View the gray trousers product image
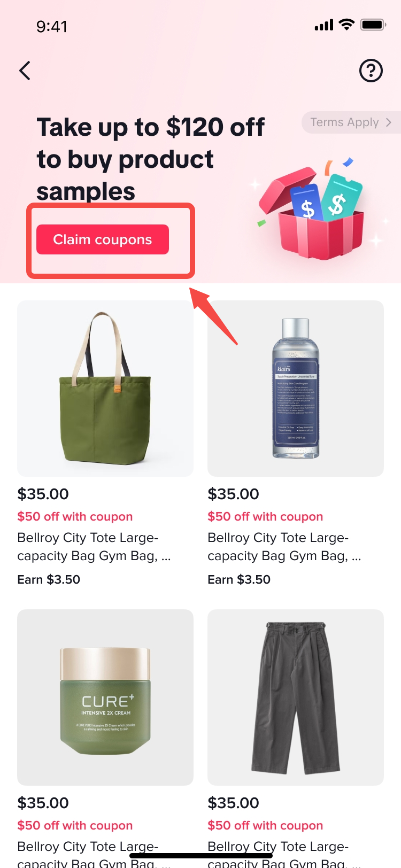Screen dimensions: 401x868 (x=296, y=697)
